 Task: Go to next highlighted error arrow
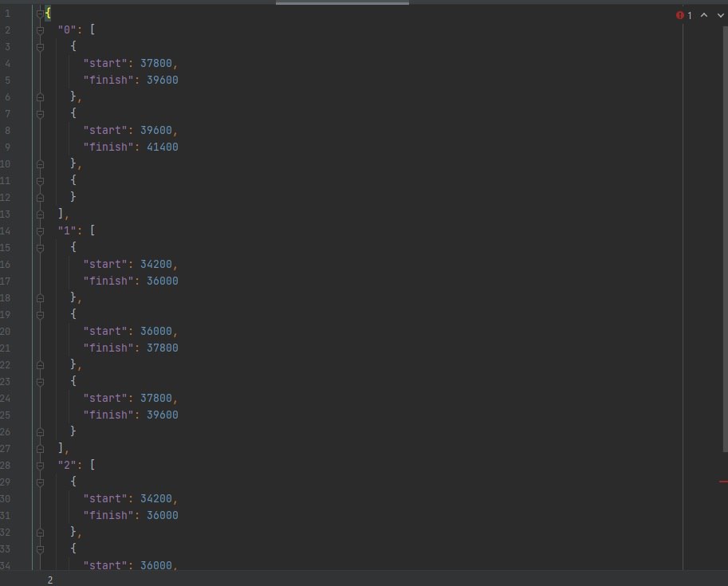pyautogui.click(x=721, y=15)
